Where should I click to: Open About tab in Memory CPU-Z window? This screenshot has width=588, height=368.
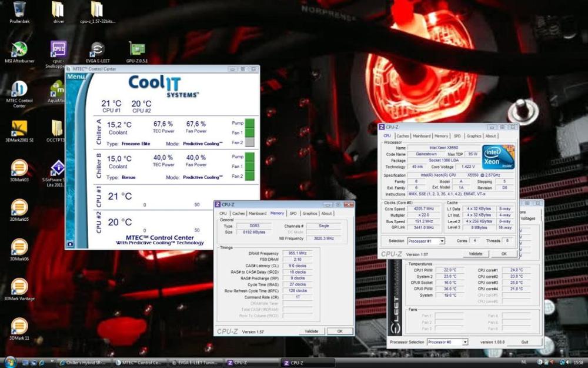326,213
